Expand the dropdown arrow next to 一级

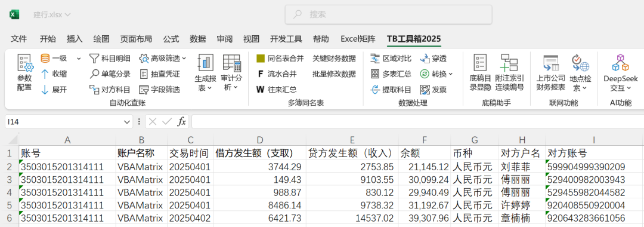pos(79,59)
